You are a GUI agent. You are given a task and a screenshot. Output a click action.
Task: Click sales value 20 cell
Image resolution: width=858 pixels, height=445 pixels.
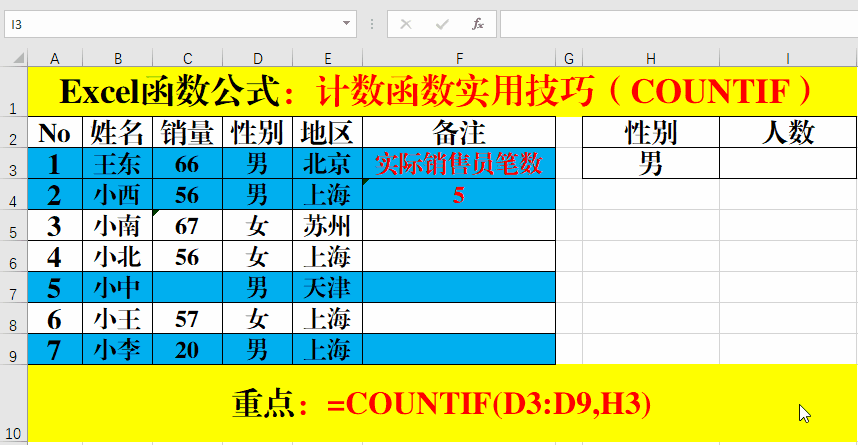click(188, 349)
